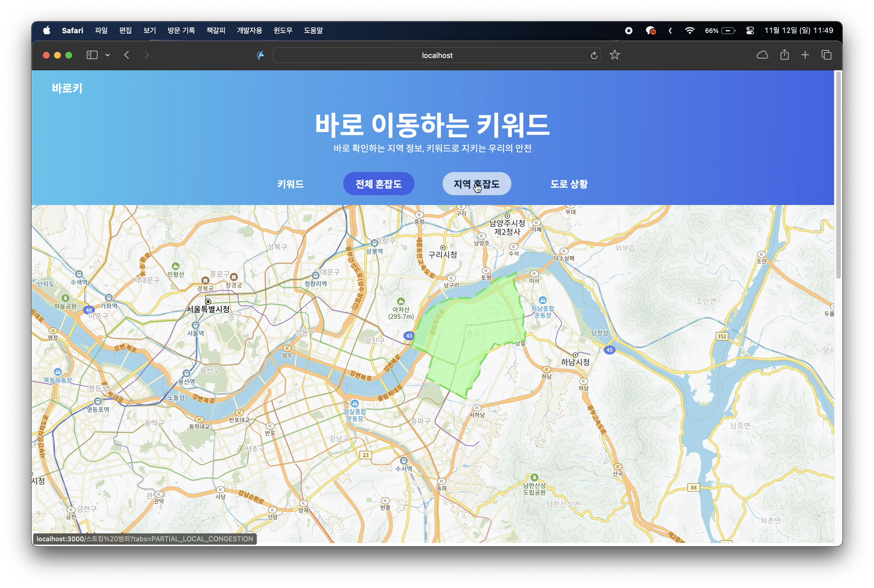Open the macOS Control Center
The width and height of the screenshot is (874, 588).
click(x=750, y=31)
